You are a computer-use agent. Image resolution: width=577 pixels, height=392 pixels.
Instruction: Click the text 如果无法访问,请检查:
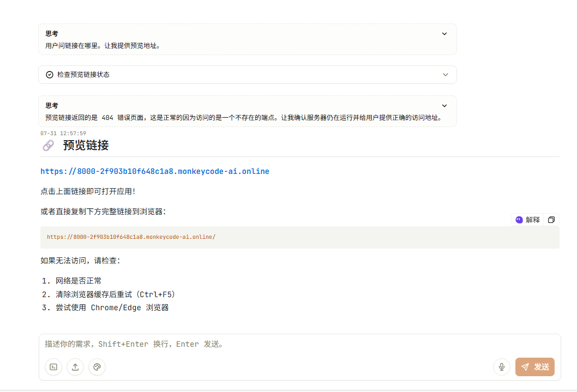coord(80,261)
